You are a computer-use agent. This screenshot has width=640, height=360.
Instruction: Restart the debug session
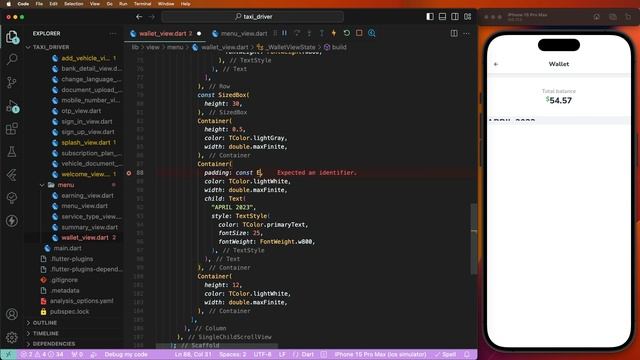pos(347,33)
